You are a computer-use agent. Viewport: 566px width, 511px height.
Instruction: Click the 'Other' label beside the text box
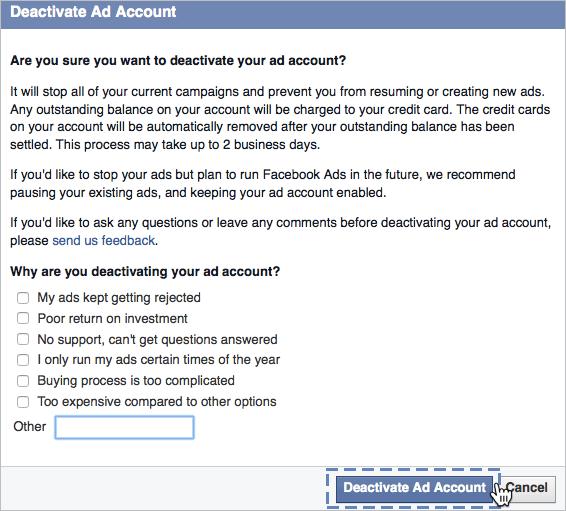click(30, 427)
